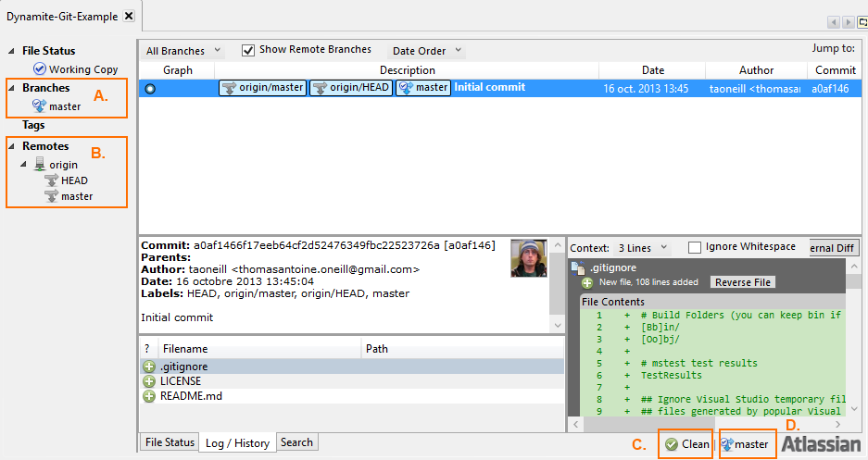
Task: Select HEAD under origin remote
Action: click(74, 180)
